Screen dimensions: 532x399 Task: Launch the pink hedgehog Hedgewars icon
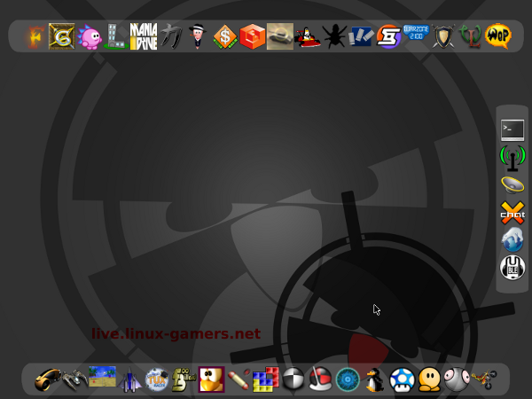point(90,37)
